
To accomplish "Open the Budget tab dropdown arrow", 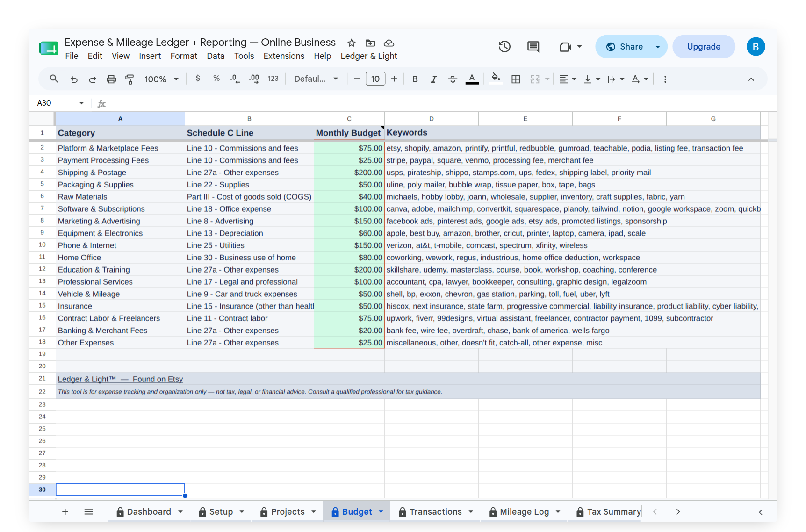I will (x=381, y=512).
